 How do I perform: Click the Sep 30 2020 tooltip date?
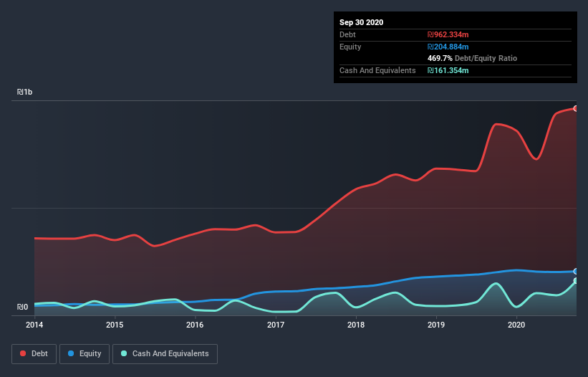(x=361, y=22)
